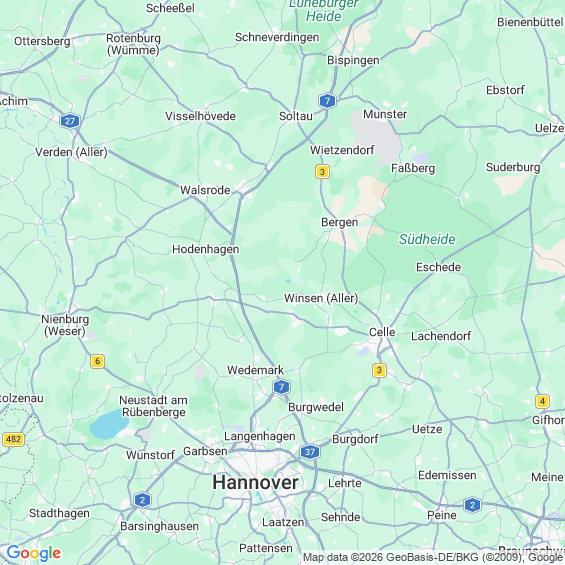Open the Google logo link
This screenshot has width=565, height=565.
34,553
